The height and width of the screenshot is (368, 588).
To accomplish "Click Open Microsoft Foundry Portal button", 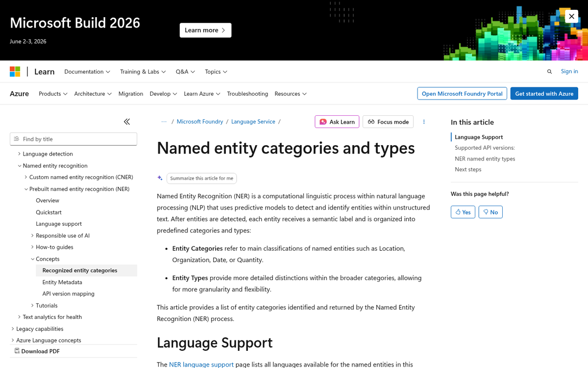I will click(x=462, y=94).
